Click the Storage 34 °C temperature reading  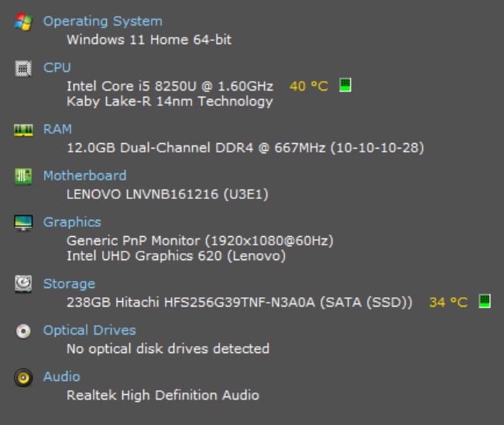coord(448,302)
